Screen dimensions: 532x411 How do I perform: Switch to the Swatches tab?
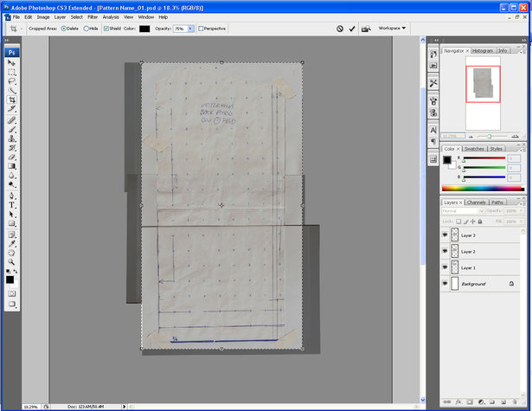tap(474, 149)
